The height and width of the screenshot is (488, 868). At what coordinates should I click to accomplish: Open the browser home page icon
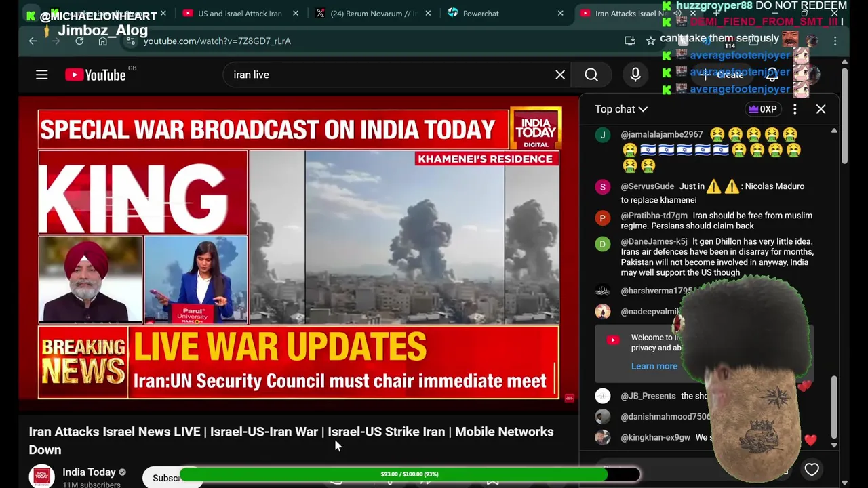102,41
